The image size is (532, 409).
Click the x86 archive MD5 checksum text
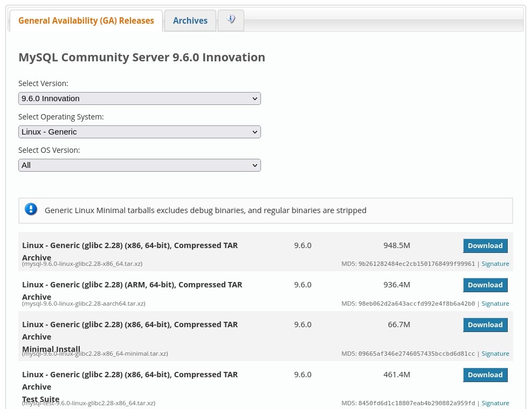(416, 264)
